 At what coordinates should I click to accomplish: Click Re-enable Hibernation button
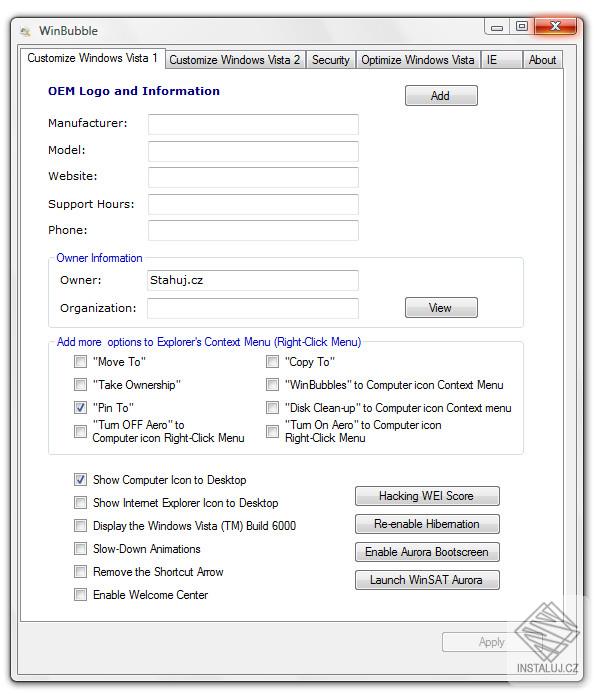427,524
